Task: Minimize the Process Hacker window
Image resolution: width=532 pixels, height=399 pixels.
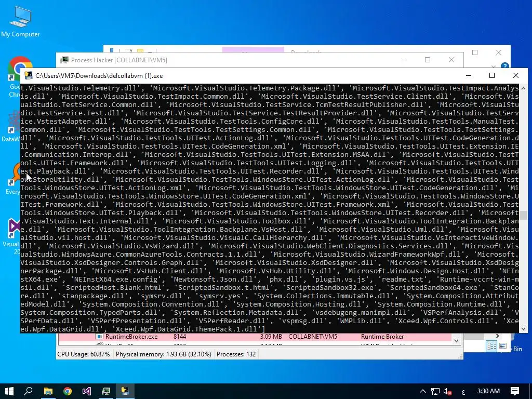Action: [x=404, y=60]
